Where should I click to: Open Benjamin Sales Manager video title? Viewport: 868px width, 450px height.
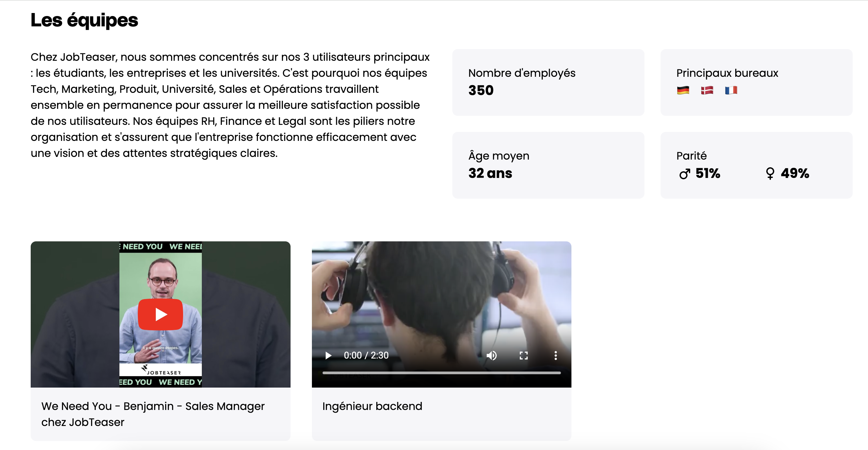click(x=153, y=414)
